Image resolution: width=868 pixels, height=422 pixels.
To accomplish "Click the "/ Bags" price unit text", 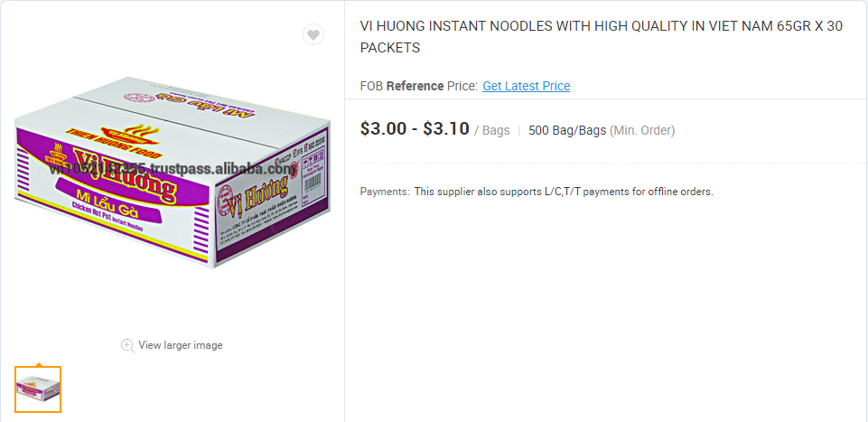I will click(x=492, y=130).
